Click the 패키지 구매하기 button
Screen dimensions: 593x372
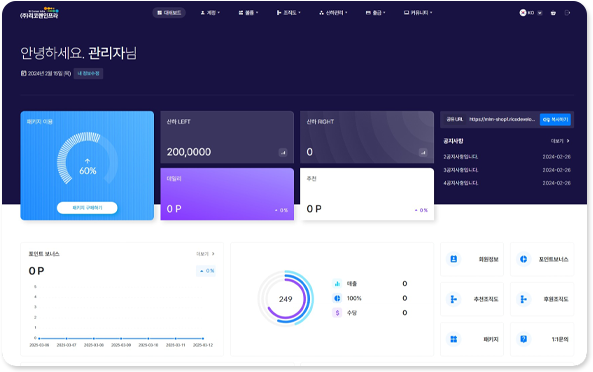(87, 208)
